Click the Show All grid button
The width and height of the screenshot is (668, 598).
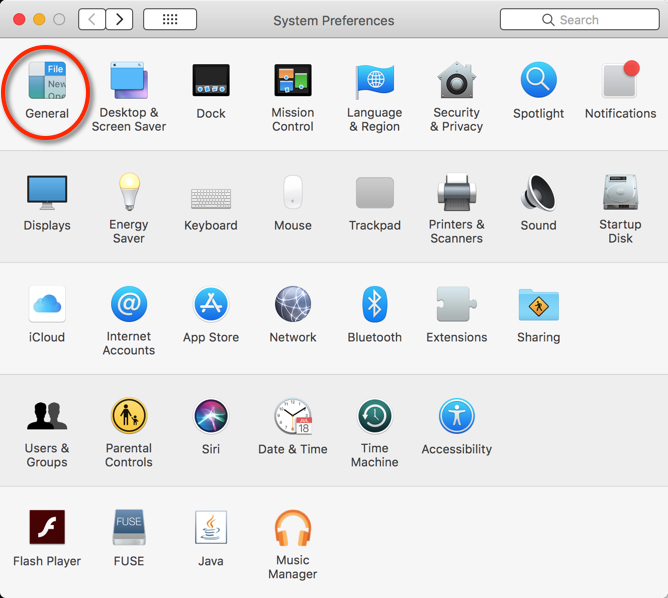tap(170, 19)
